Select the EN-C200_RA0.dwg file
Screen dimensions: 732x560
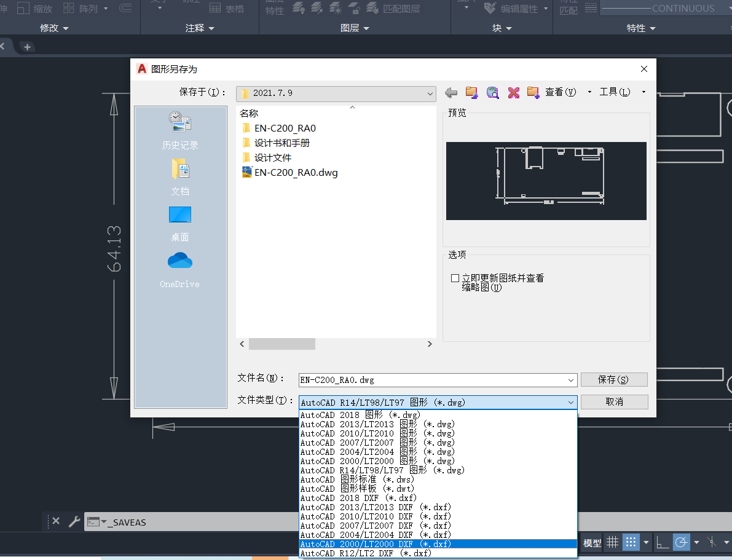point(290,172)
